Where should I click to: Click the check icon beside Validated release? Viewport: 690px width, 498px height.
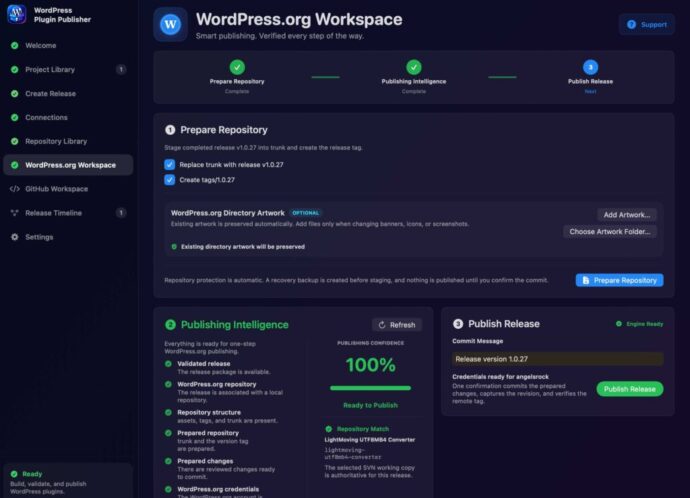168,364
